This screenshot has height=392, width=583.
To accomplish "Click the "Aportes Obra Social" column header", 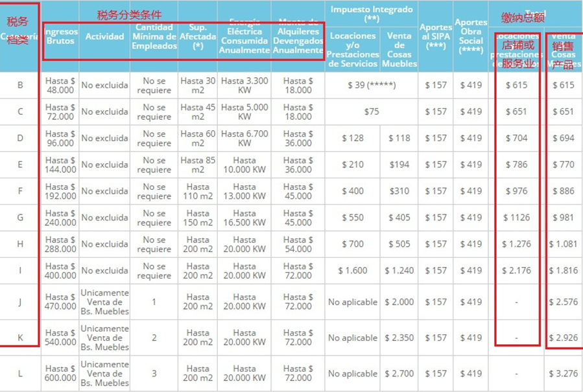I will tap(471, 36).
